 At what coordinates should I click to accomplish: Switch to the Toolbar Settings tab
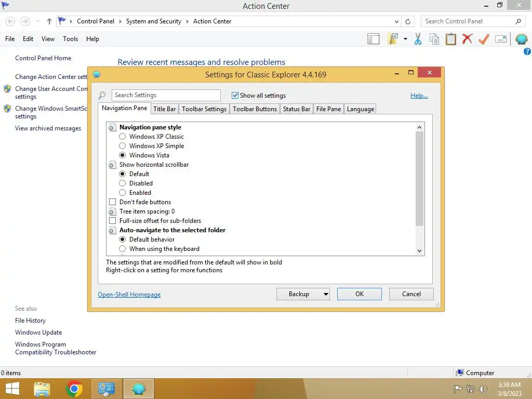click(204, 109)
